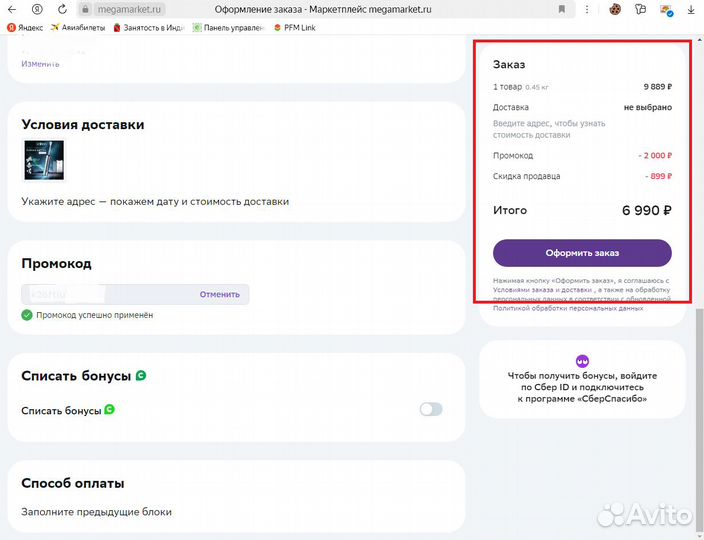This screenshot has height=540, width=704.
Task: Open the Авиабилеты bookmark
Action: (x=78, y=28)
